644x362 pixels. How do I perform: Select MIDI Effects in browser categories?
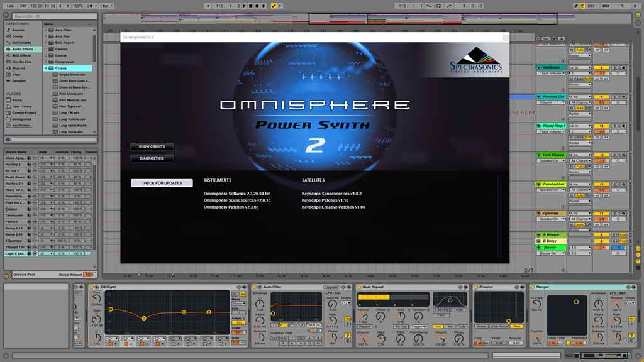click(21, 55)
